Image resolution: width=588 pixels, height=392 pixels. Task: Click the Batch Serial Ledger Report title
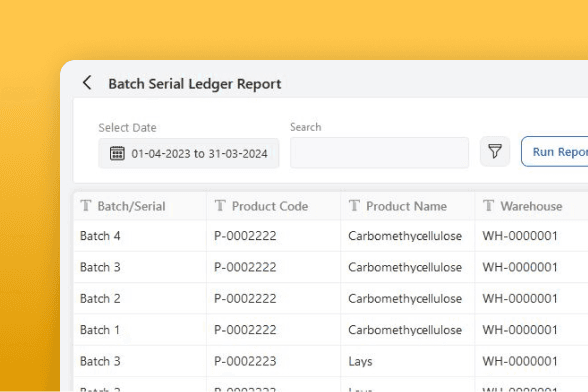tap(195, 84)
